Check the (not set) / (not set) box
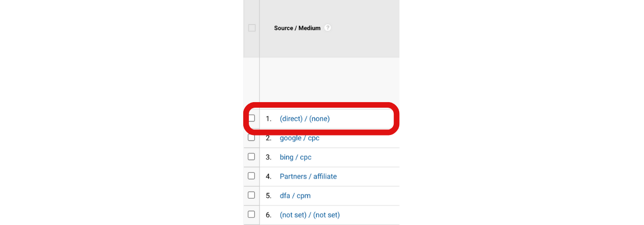The width and height of the screenshot is (644, 225). (251, 214)
